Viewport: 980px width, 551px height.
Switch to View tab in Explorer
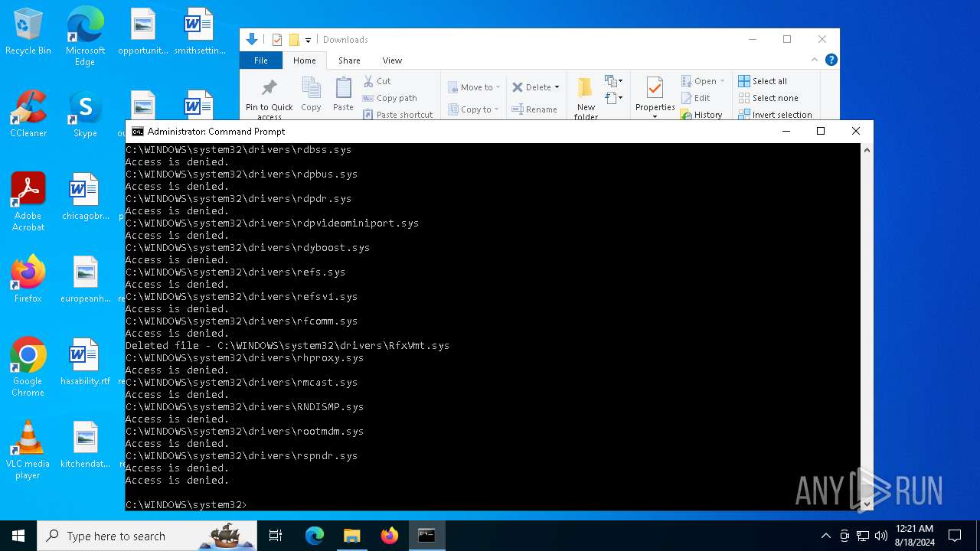coord(392,60)
